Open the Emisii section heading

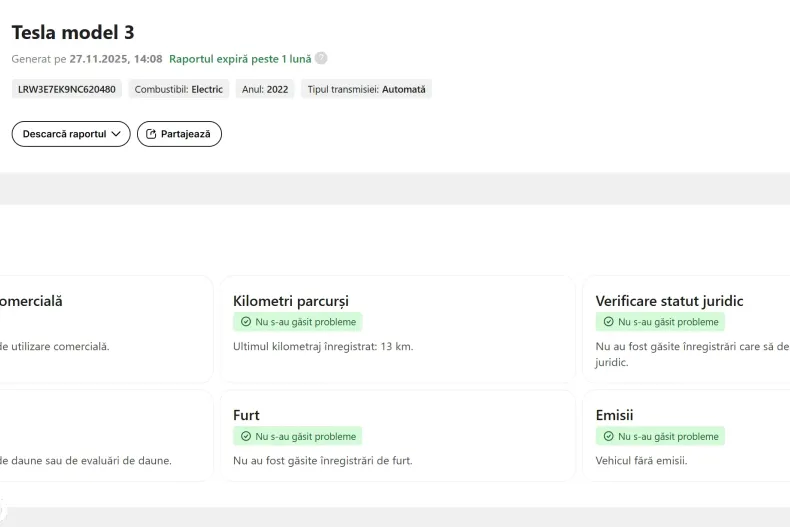614,415
